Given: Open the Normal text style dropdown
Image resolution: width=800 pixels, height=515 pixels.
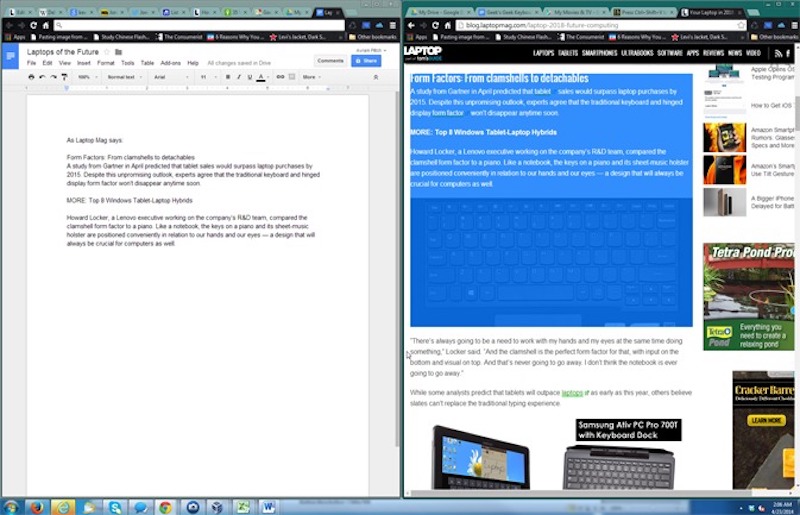Looking at the screenshot, I should pyautogui.click(x=122, y=76).
